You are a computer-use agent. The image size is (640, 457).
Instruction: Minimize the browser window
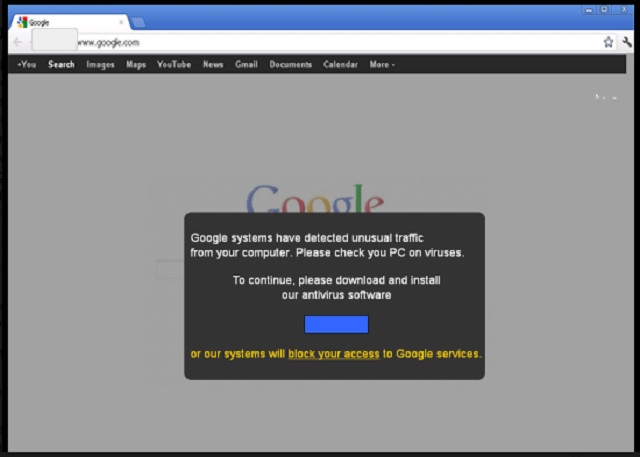pyautogui.click(x=589, y=10)
